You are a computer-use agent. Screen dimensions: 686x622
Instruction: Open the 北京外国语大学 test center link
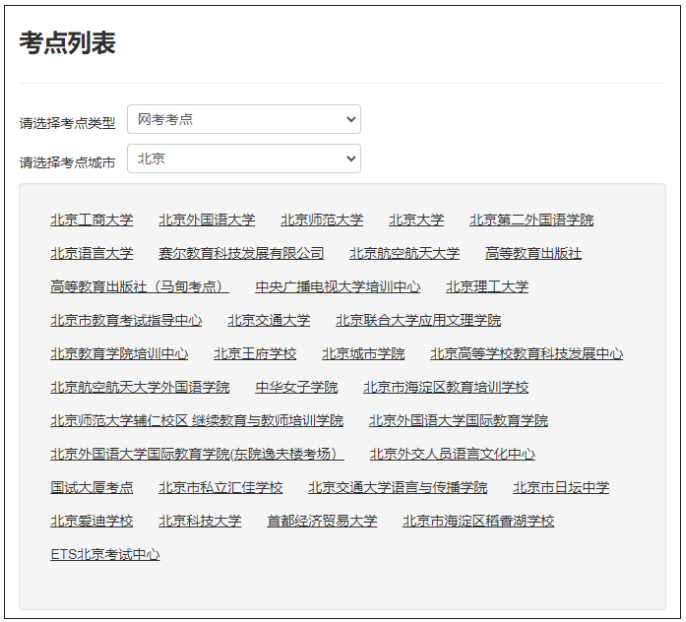206,220
